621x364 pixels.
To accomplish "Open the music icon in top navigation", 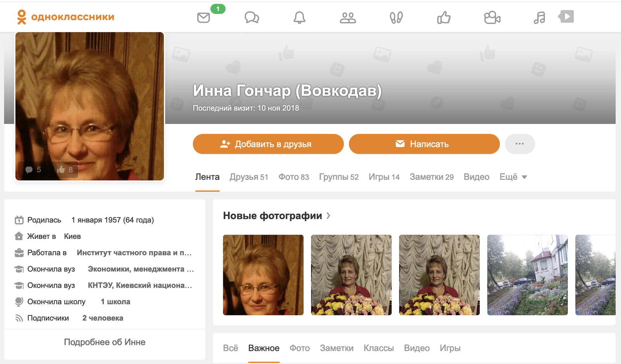I will [538, 17].
